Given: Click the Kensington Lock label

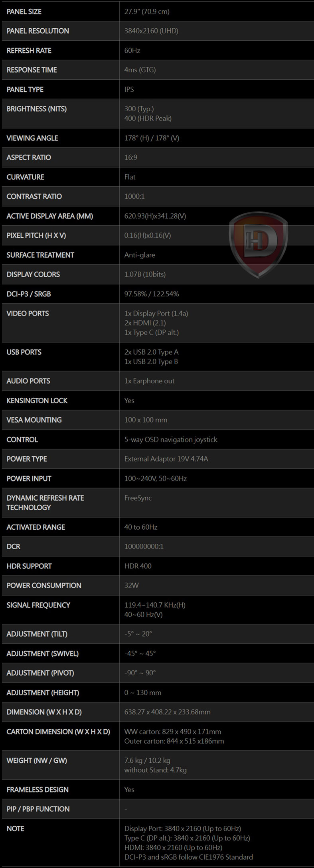Looking at the screenshot, I should pos(37,400).
